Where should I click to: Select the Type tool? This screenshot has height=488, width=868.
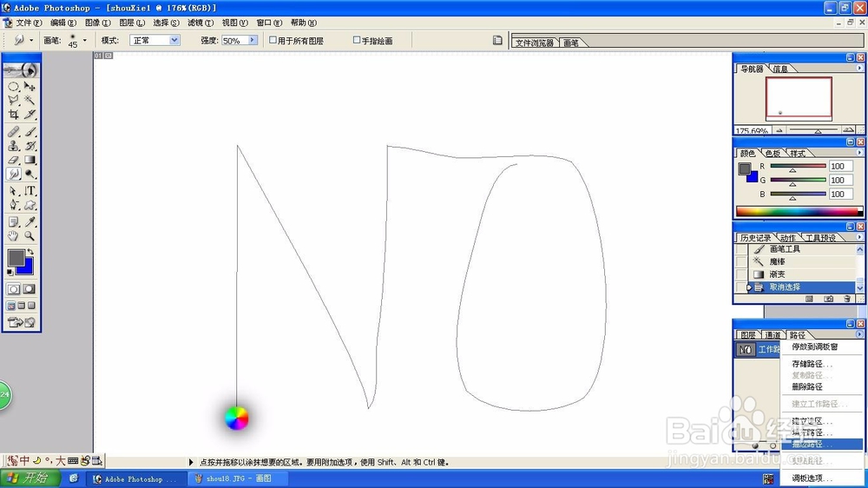(30, 191)
